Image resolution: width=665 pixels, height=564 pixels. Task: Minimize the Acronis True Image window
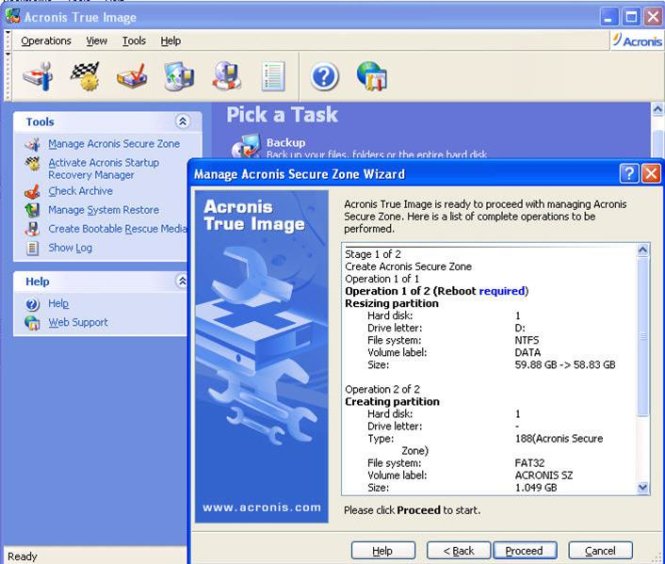tap(609, 17)
